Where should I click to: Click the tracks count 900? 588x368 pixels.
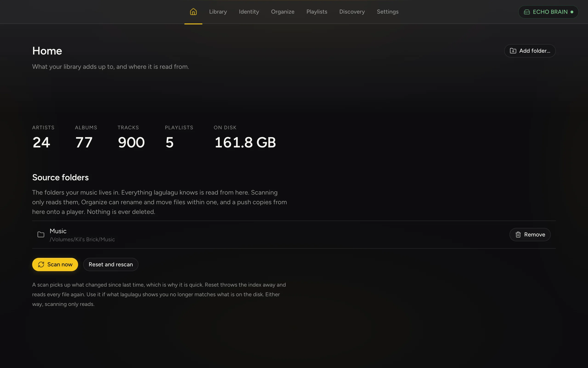pyautogui.click(x=131, y=142)
